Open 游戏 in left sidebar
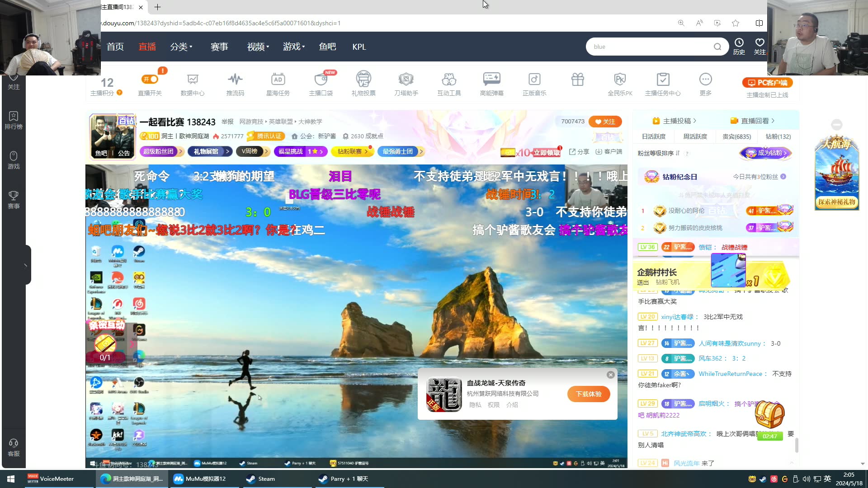Screen dimensions: 868x488 pyautogui.click(x=14, y=160)
